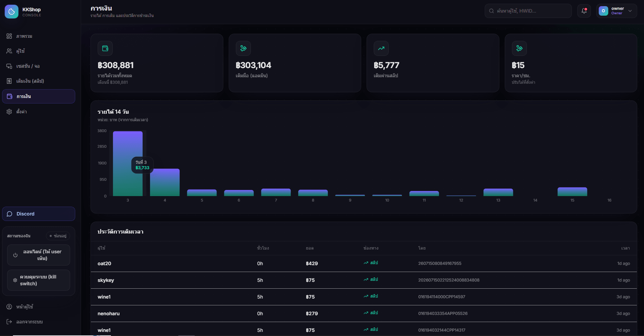The width and height of the screenshot is (644, 336).
Task: Open เซสชัน / จอ sessions menu item
Action: 38,66
